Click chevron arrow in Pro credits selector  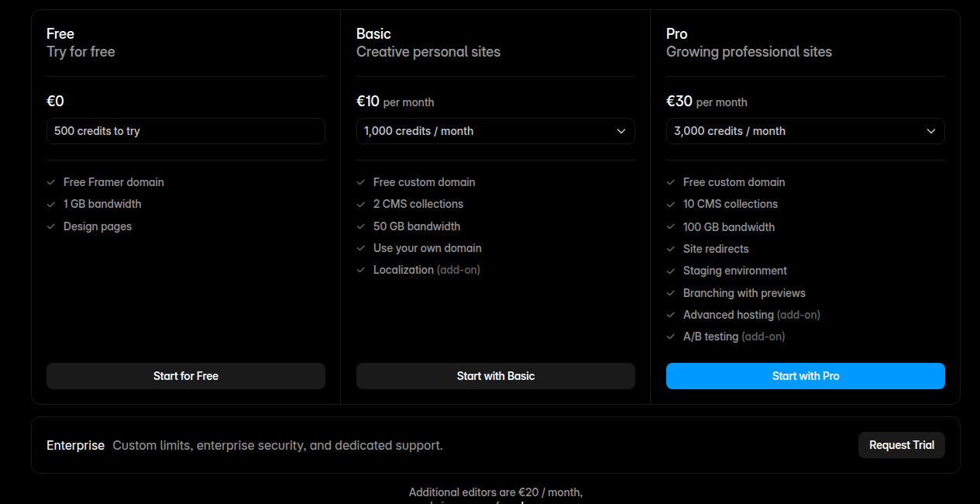pyautogui.click(x=931, y=131)
